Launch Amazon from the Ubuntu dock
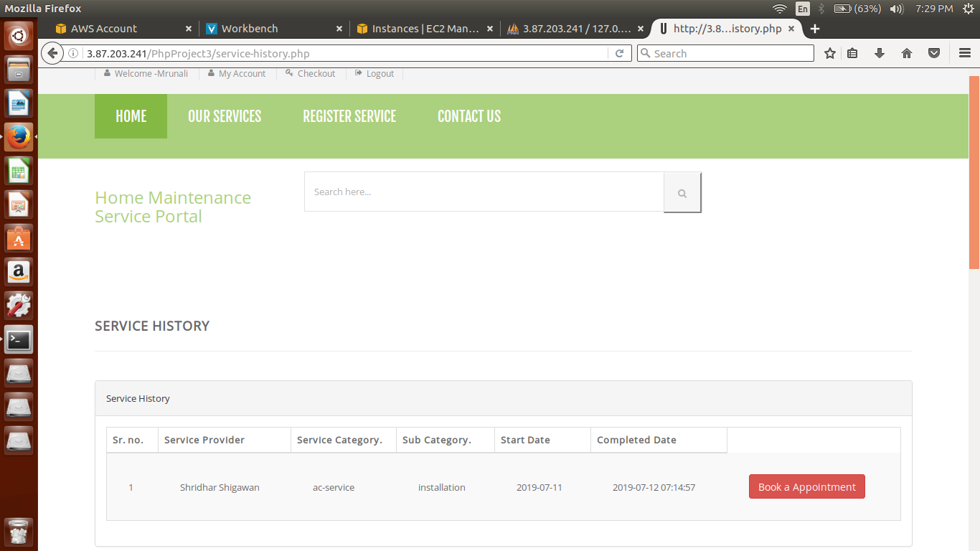 pos(18,271)
